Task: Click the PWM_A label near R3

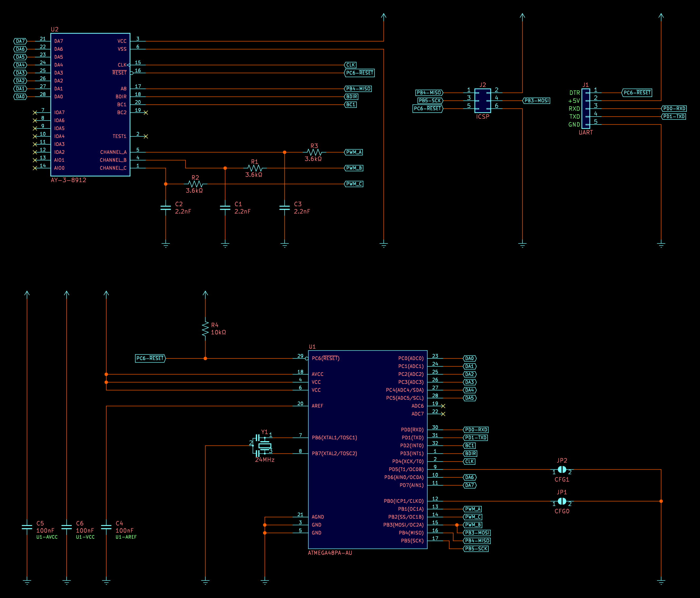Action: coord(354,152)
